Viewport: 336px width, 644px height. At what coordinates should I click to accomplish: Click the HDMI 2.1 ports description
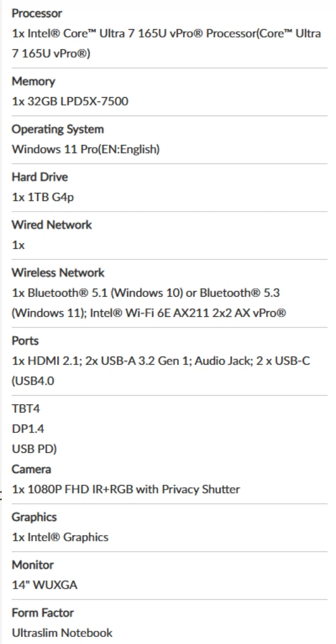(x=161, y=361)
